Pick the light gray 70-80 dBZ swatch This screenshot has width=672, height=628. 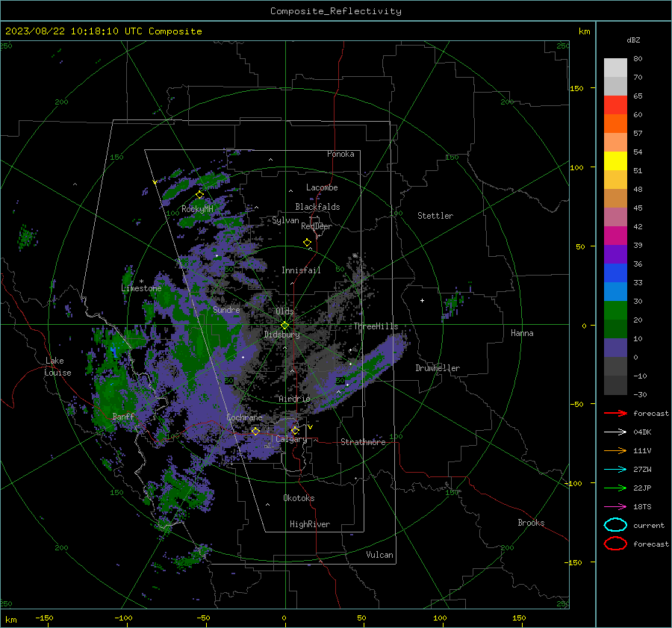(x=615, y=68)
